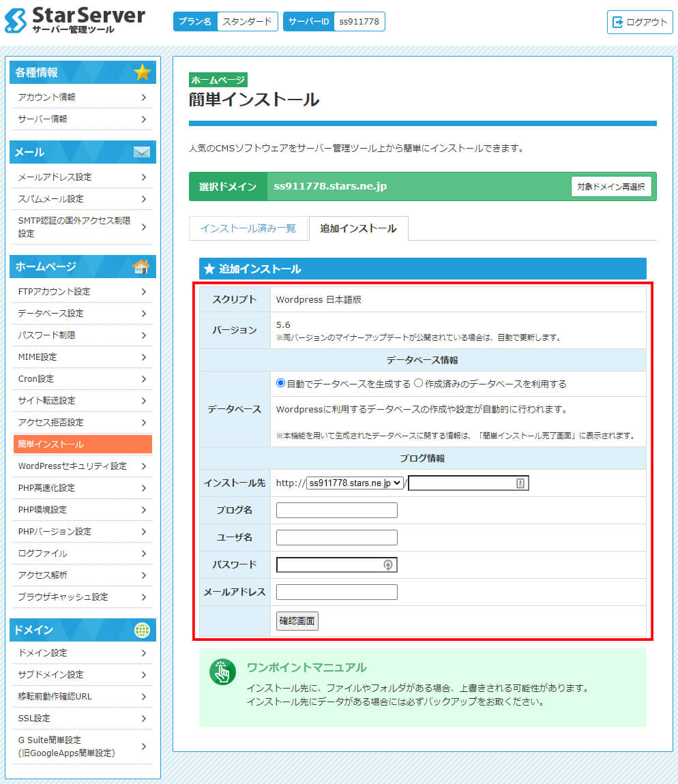Viewport: 678px width, 784px height.
Task: Click the globe icon in ドメイン header
Action: point(142,630)
